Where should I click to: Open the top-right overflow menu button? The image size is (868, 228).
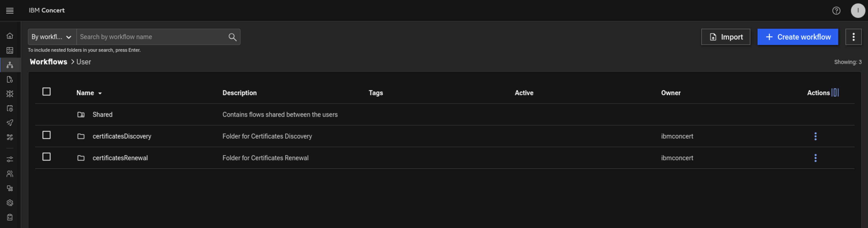pyautogui.click(x=853, y=37)
